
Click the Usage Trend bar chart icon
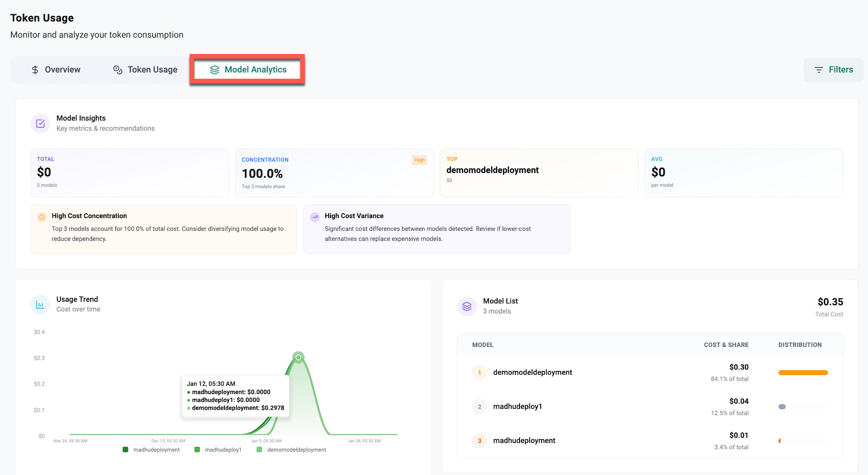click(x=40, y=305)
